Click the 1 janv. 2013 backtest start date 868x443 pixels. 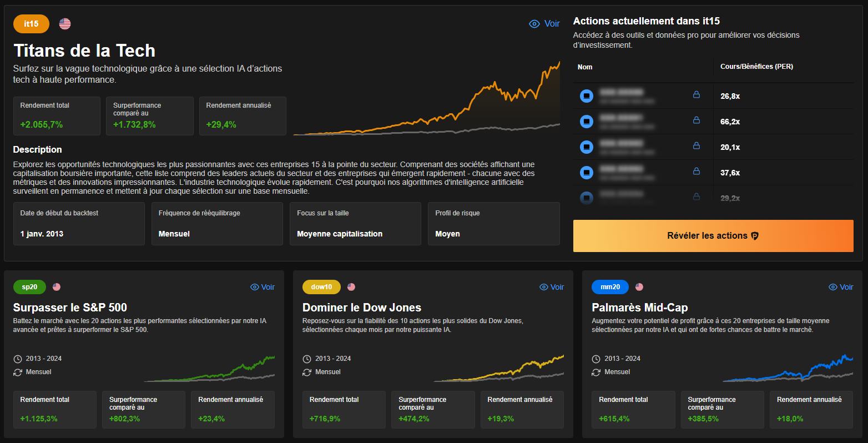42,234
